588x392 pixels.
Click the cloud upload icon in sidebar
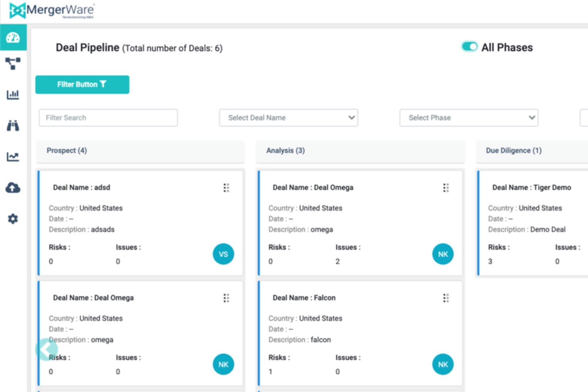click(x=13, y=187)
